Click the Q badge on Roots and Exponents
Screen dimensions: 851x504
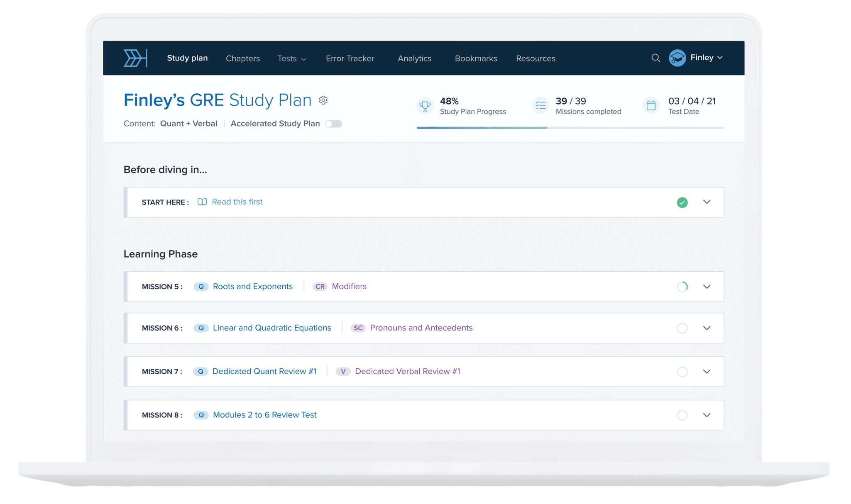coord(201,286)
